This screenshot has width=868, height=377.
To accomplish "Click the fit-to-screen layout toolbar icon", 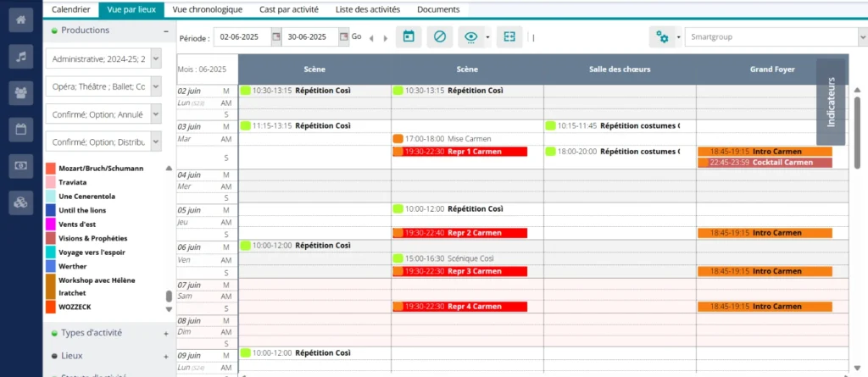I will click(x=509, y=37).
